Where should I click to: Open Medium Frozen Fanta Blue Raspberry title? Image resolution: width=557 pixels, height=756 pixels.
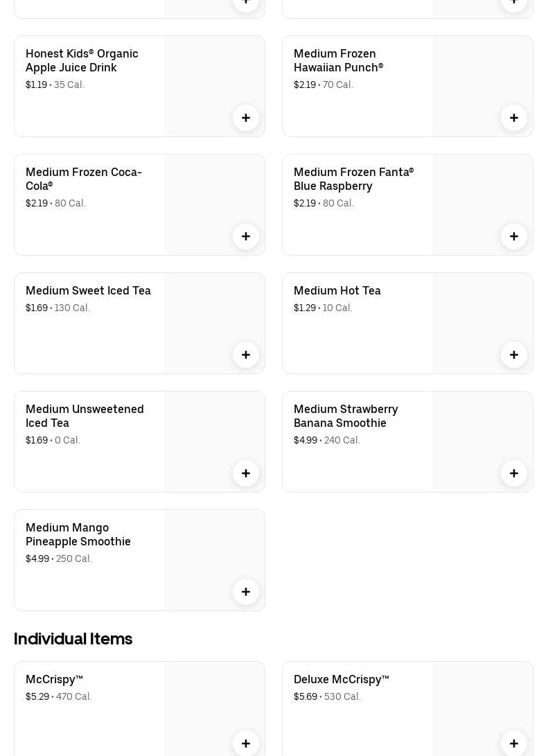(353, 179)
